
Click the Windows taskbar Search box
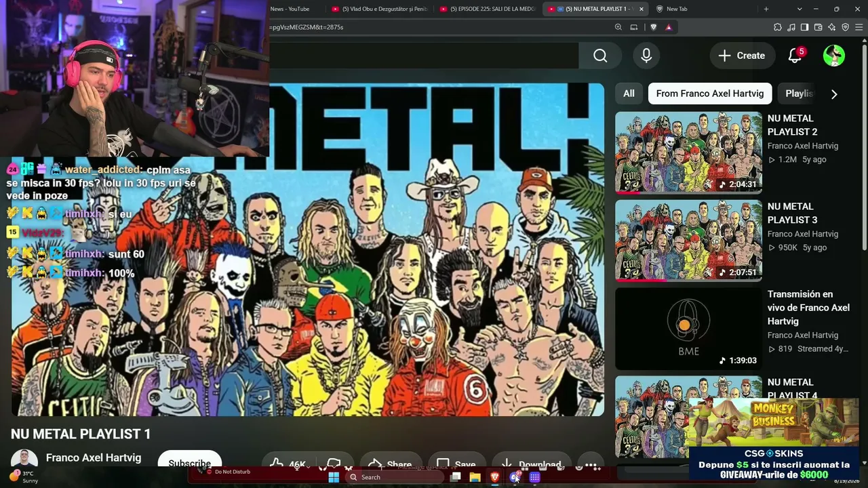394,477
